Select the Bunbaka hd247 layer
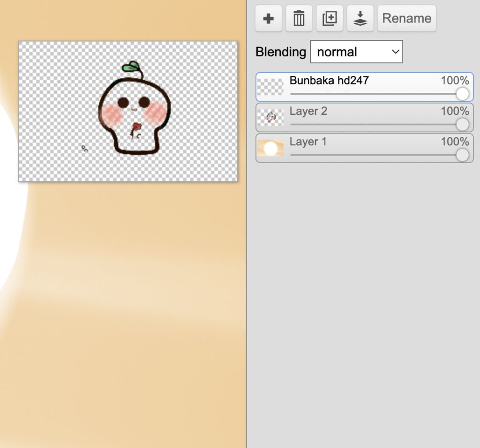This screenshot has height=448, width=480. pos(365,87)
